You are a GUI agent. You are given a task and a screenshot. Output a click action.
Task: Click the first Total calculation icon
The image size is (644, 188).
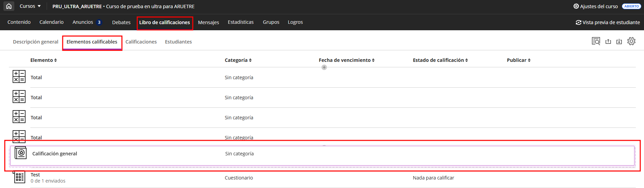pos(19,77)
